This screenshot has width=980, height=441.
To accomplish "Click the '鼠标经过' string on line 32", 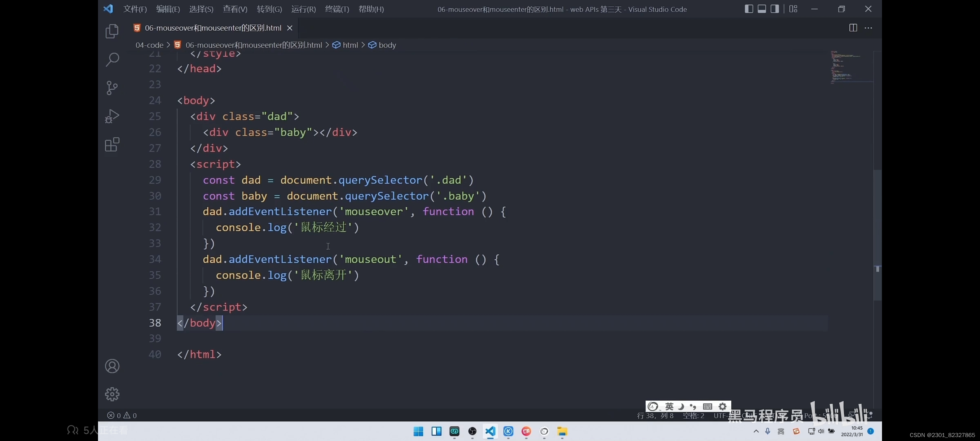I will [x=324, y=228].
